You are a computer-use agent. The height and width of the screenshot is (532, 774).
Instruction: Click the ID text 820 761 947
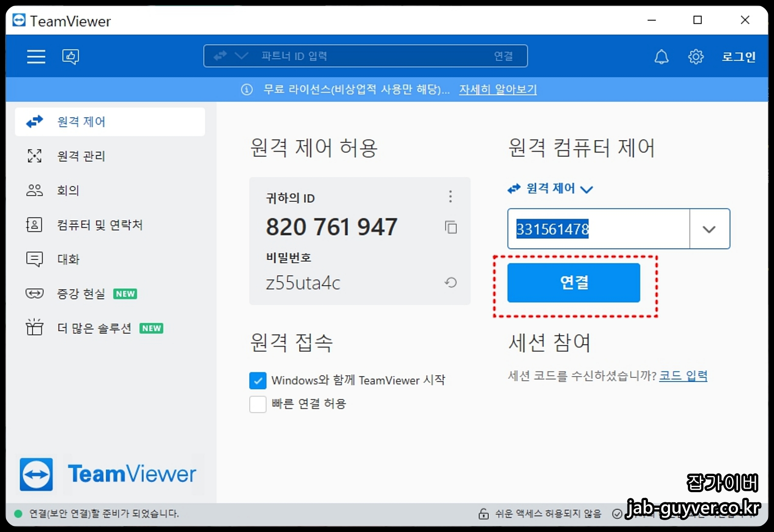[x=332, y=227]
